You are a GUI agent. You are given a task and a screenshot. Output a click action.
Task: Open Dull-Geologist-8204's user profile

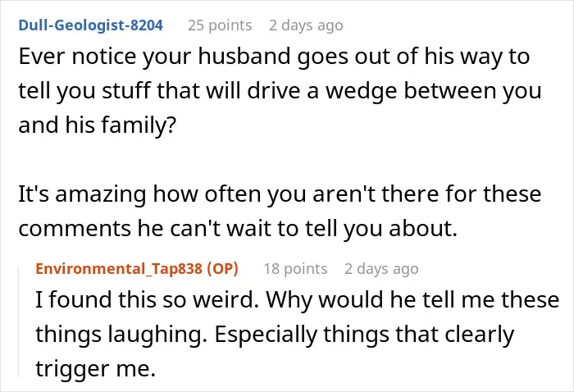click(x=91, y=25)
